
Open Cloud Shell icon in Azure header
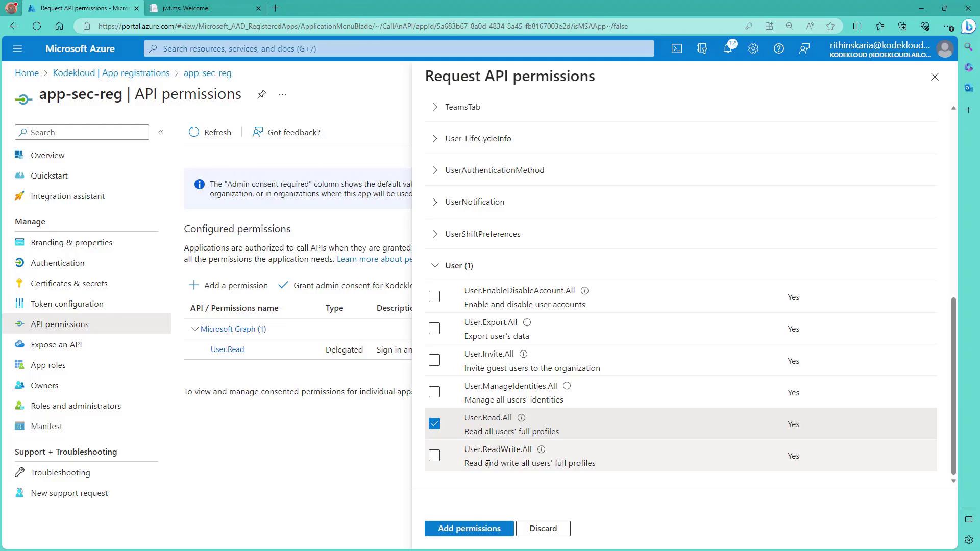[676, 49]
